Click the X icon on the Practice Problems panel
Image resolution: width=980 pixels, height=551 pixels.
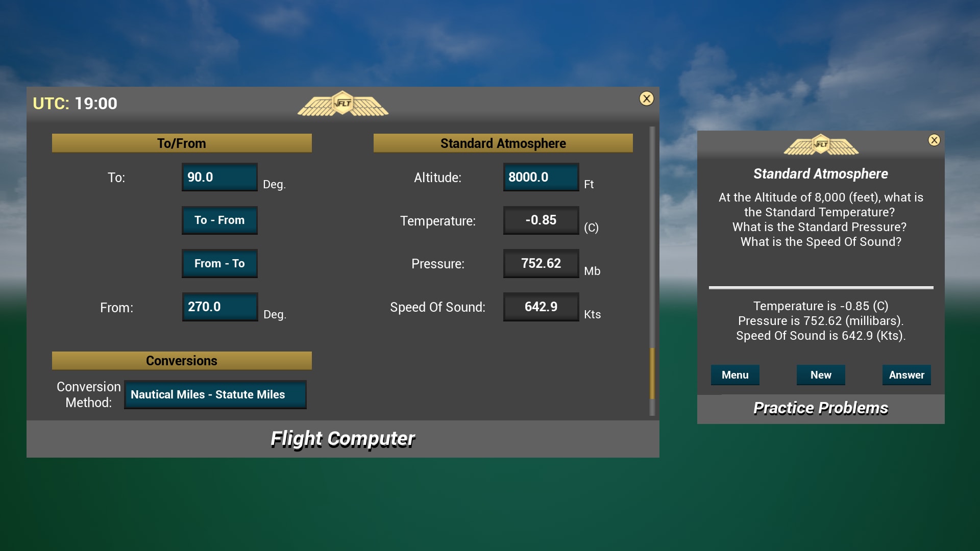pos(934,140)
